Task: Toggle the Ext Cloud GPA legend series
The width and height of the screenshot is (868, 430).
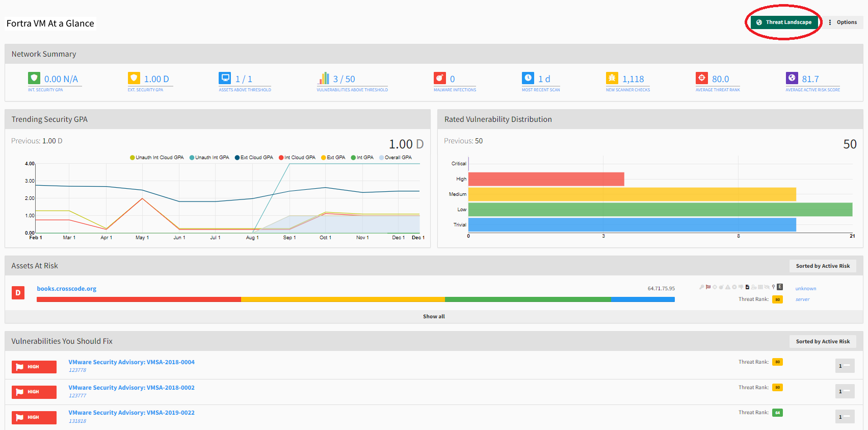Action: (254, 158)
